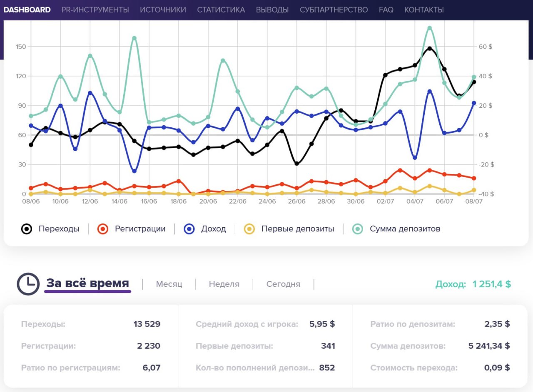Click the black Переходы legend marker

point(27,229)
